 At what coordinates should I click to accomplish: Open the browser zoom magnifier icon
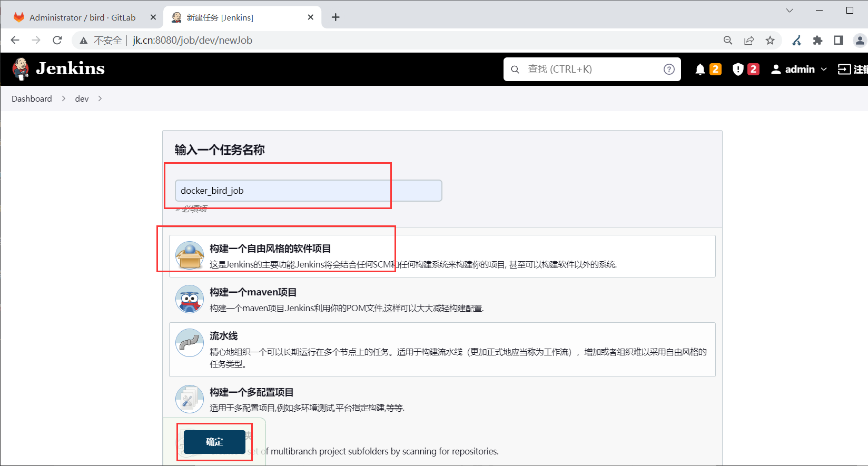tap(728, 41)
